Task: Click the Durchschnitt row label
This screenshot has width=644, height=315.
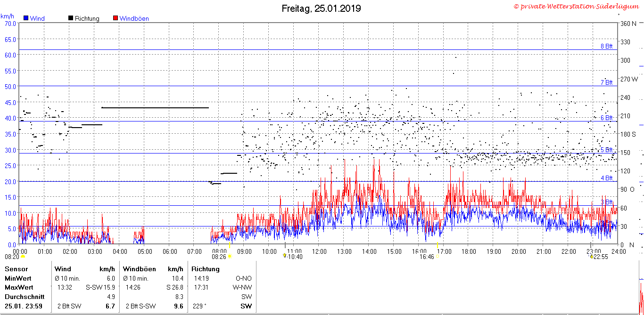Action: (25, 297)
